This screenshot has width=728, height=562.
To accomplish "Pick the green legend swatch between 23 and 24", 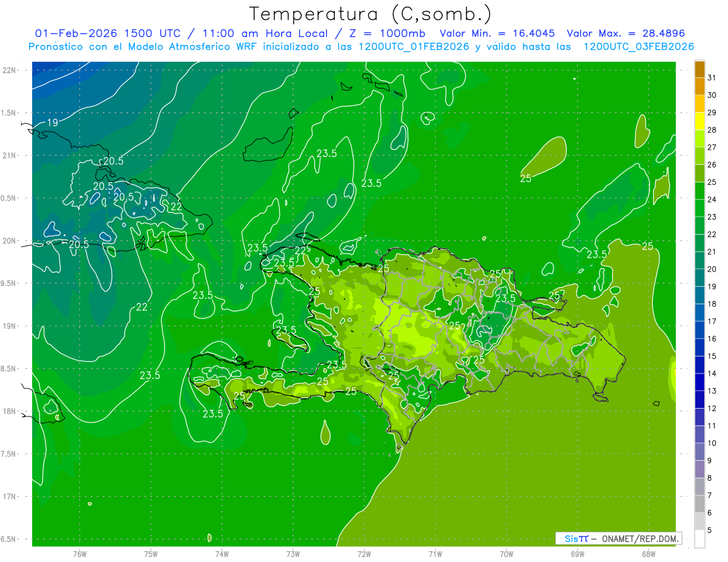I will (699, 208).
